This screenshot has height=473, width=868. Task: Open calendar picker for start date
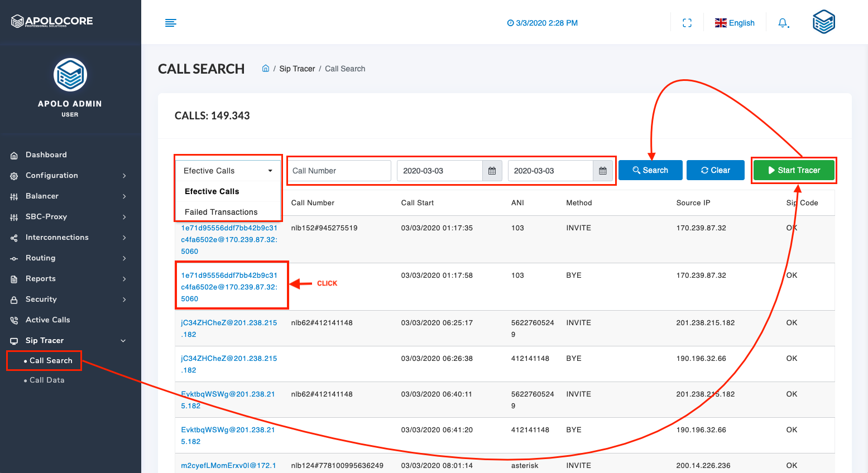(492, 171)
